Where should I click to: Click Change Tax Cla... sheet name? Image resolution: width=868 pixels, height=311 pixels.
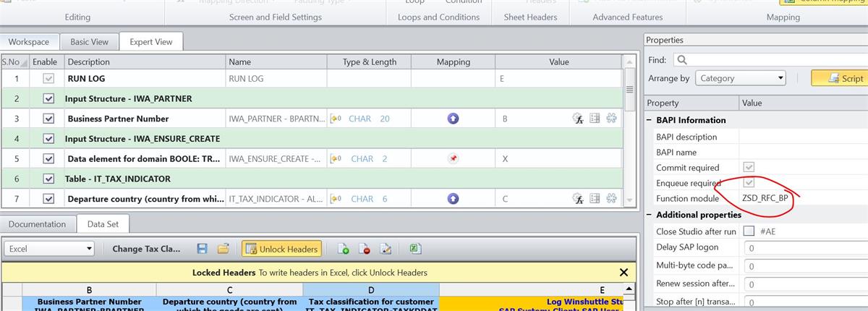click(146, 249)
